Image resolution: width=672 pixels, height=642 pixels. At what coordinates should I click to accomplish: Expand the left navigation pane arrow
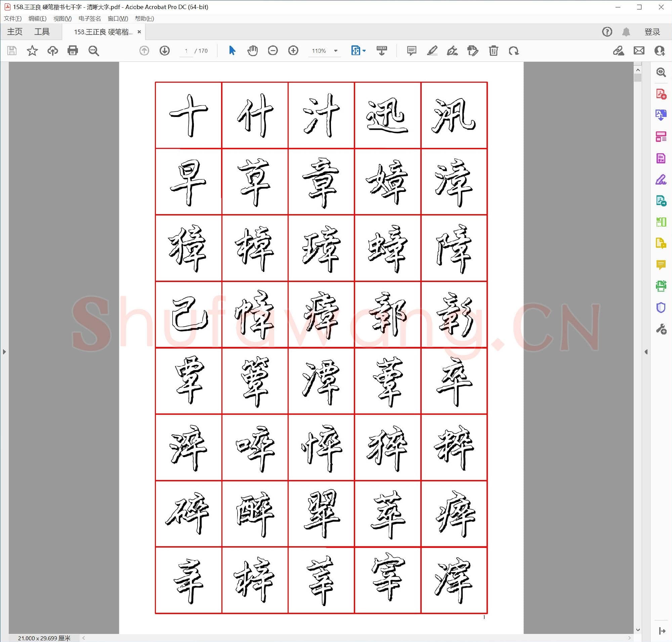tap(4, 352)
